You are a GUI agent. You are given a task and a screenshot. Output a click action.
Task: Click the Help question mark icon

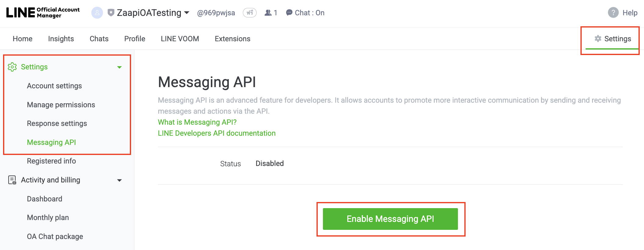tap(613, 13)
